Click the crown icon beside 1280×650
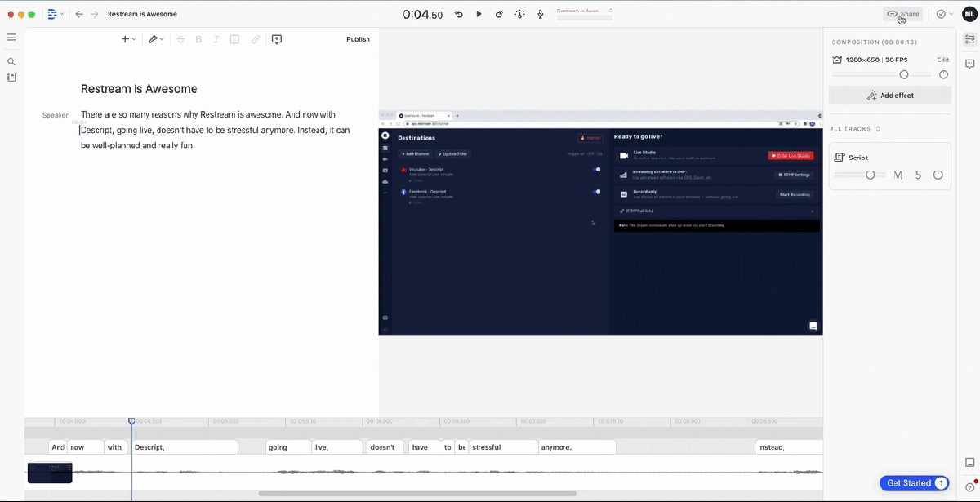 click(x=837, y=60)
